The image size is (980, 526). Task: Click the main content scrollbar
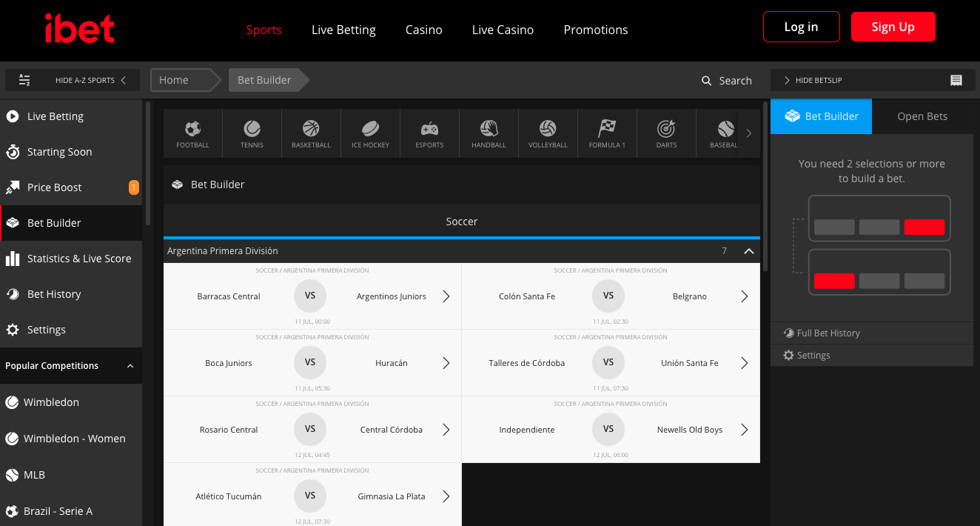tap(765, 185)
